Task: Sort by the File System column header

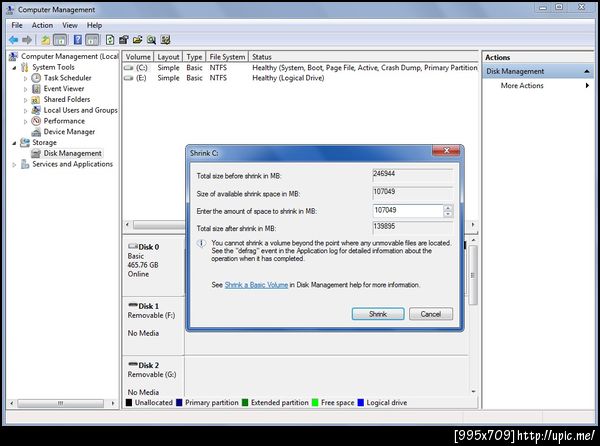Action: click(x=227, y=57)
